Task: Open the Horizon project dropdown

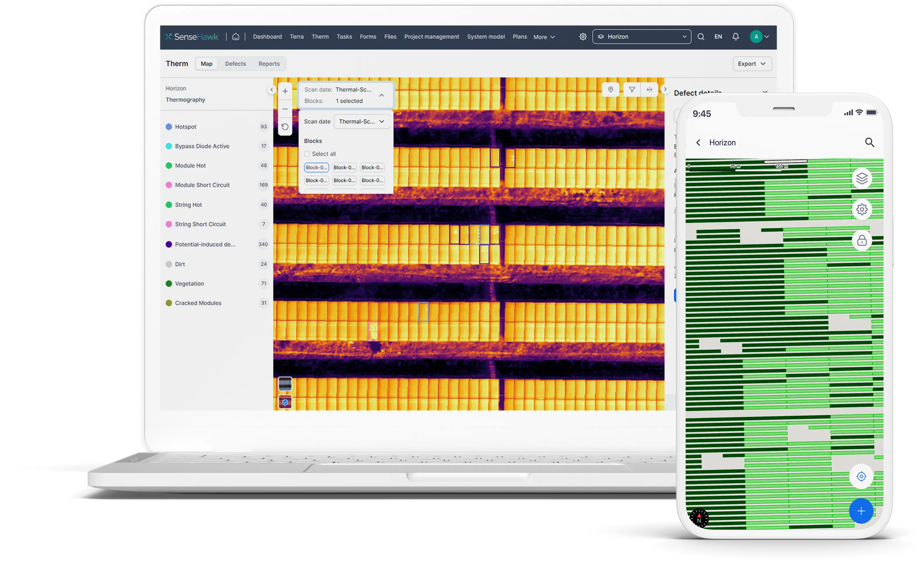Action: [641, 37]
